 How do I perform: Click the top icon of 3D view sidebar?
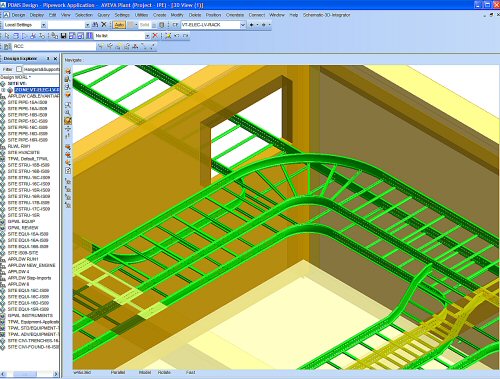[x=68, y=71]
